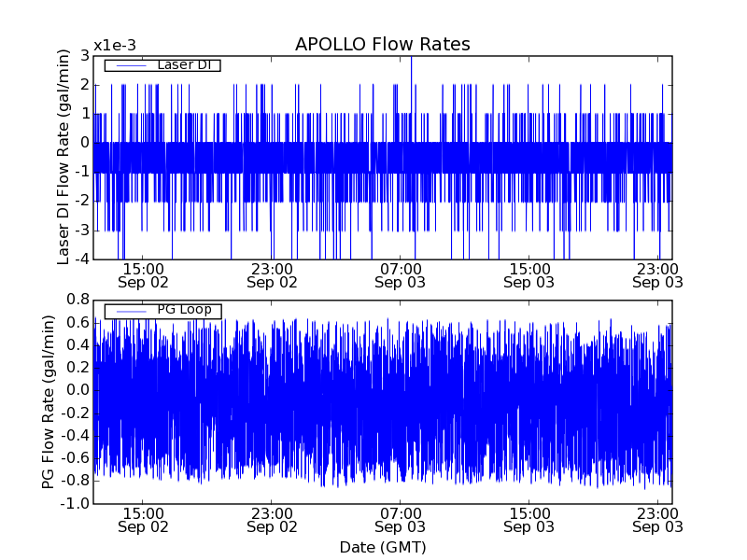Click the -4 tick on Laser DI axis
Screen dimensions: 747x560
pos(81,259)
